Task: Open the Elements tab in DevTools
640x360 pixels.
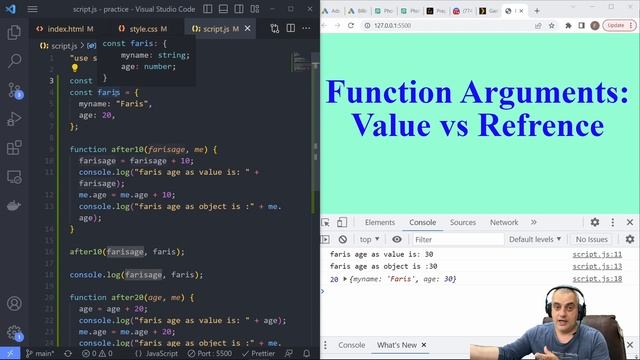Action: [x=380, y=222]
